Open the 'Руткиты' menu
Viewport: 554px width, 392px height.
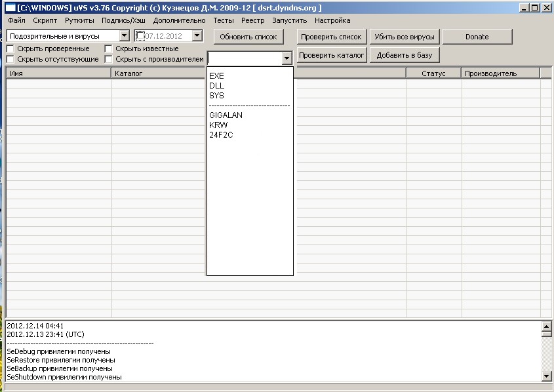point(79,20)
